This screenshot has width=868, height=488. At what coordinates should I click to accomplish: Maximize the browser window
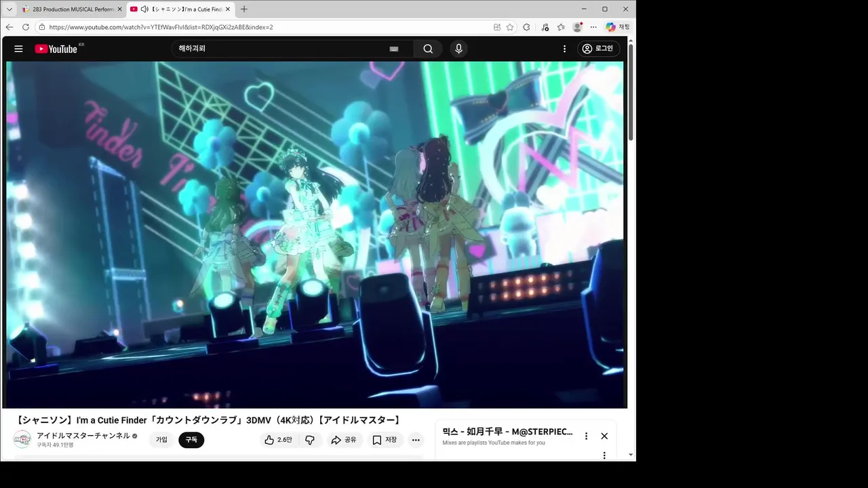605,9
